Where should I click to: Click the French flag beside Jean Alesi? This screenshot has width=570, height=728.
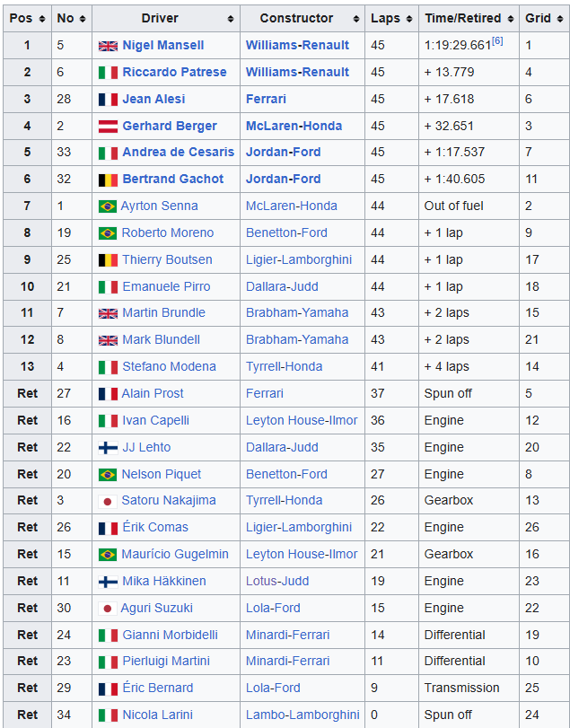pyautogui.click(x=108, y=100)
